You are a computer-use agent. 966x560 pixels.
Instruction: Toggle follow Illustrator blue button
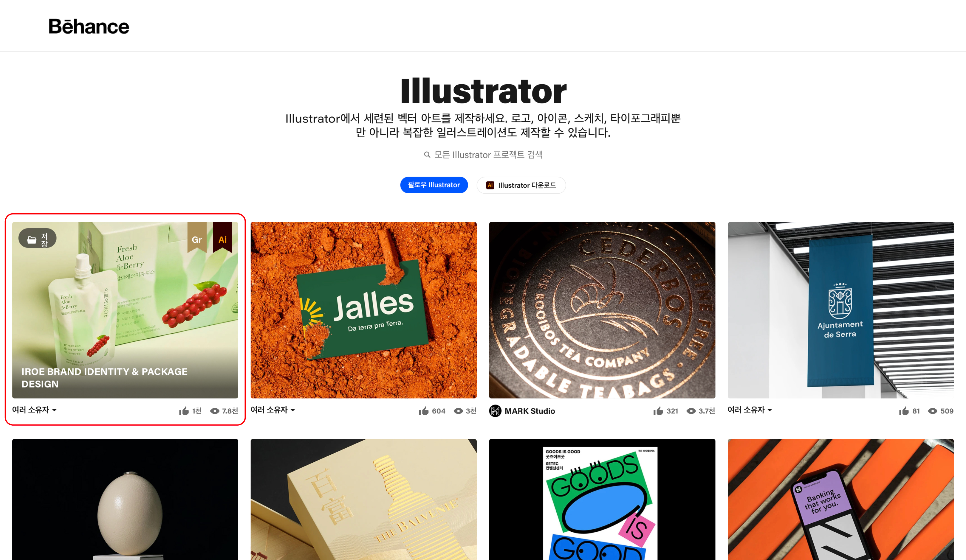pyautogui.click(x=434, y=185)
